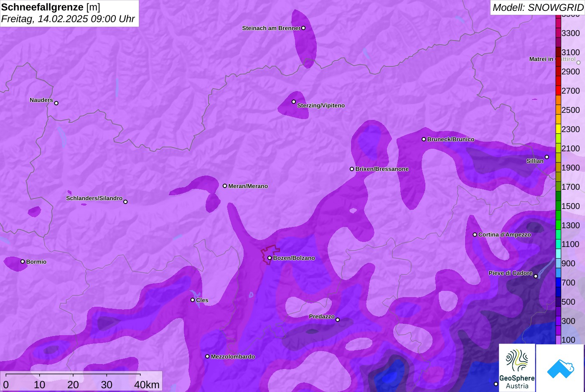Image resolution: width=585 pixels, height=392 pixels.
Task: Click the 40km scale bar label
Action: 147,385
